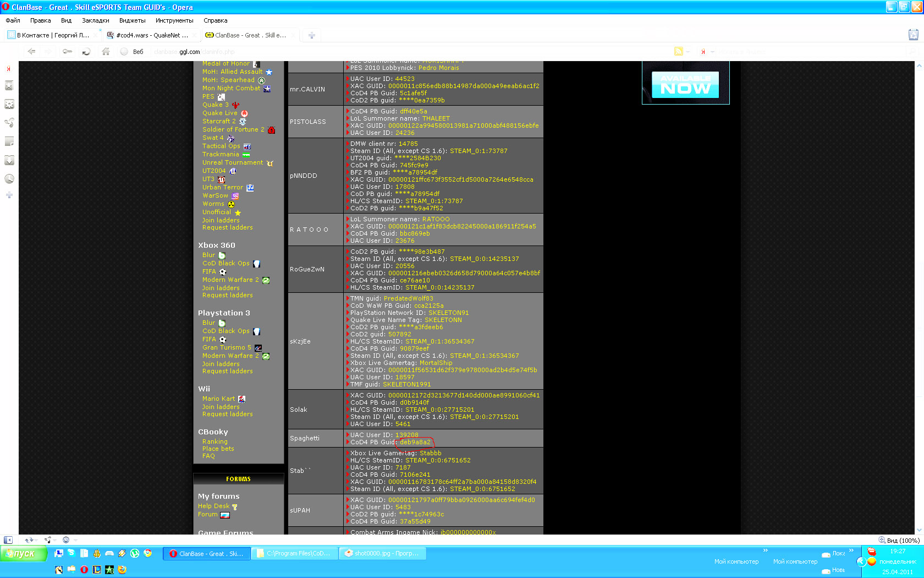Image resolution: width=924 pixels, height=578 pixels.
Task: Toggle the Opera side panel button
Action: [x=8, y=540]
